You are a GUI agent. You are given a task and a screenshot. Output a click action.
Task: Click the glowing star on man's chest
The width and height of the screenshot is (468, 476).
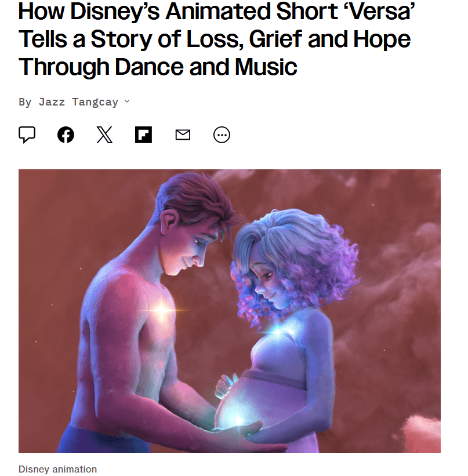(x=162, y=310)
